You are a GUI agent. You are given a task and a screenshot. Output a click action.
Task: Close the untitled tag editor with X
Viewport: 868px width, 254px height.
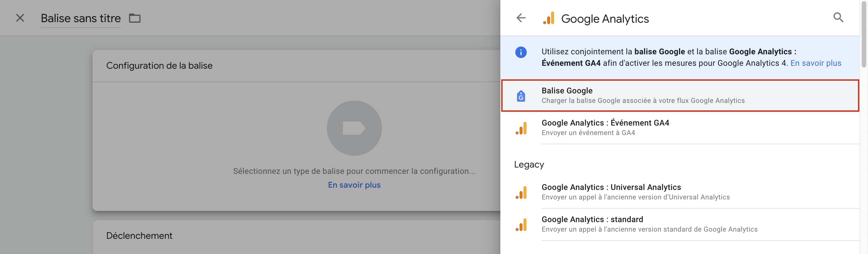click(x=20, y=18)
